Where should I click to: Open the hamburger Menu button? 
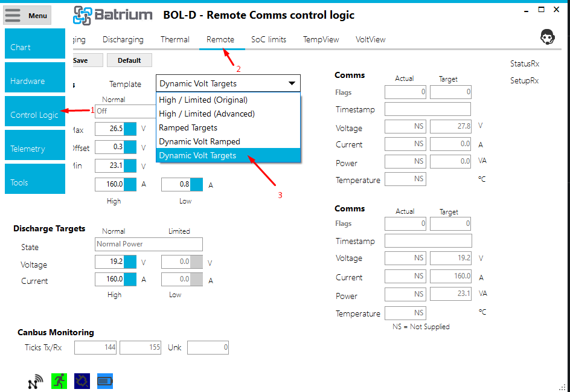pos(27,16)
